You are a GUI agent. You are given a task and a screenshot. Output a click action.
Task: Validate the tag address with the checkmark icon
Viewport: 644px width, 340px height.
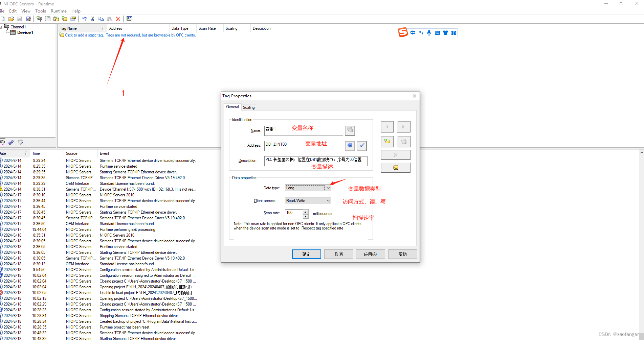coord(361,146)
